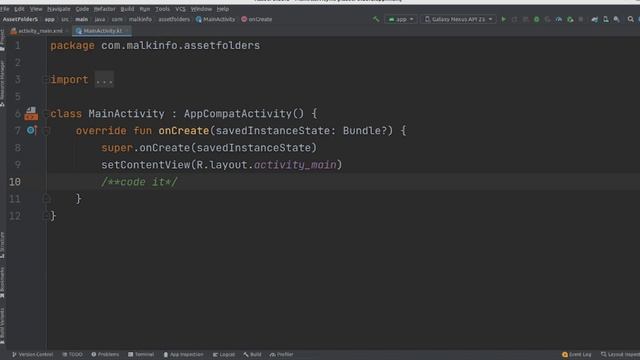Open the Structure side panel
Screen dimensions: 640x360
pos(2,245)
